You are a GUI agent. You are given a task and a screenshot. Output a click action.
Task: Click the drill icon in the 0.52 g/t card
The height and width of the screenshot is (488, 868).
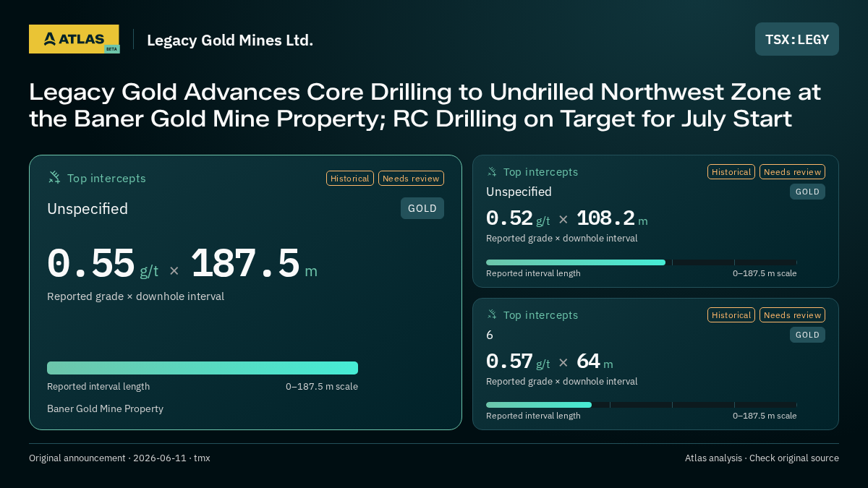[x=492, y=172]
